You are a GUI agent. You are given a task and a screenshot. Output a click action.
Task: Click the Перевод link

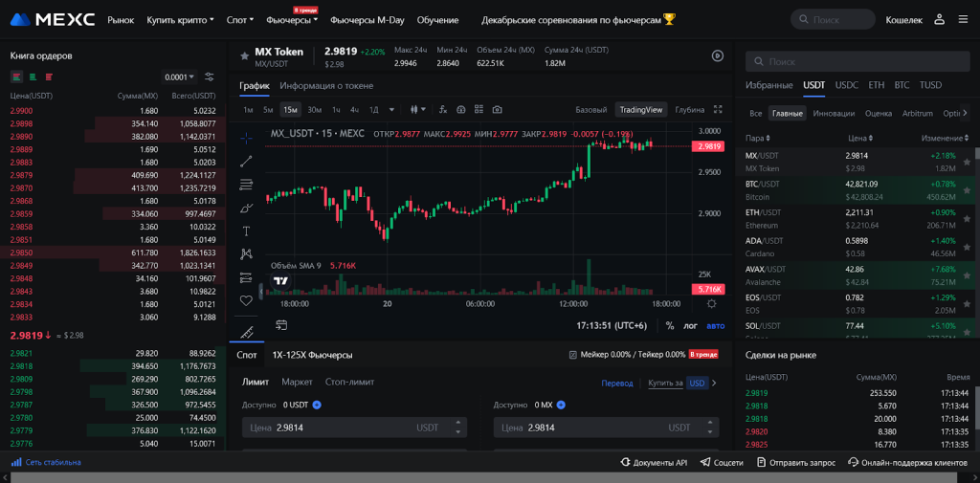(617, 383)
